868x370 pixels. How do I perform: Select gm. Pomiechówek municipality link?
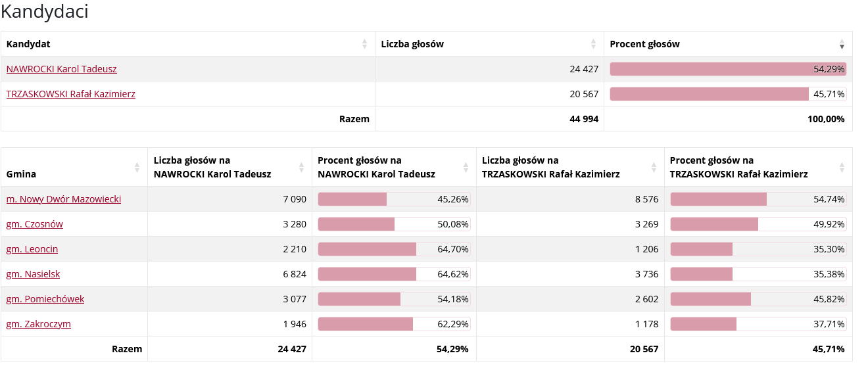click(45, 299)
